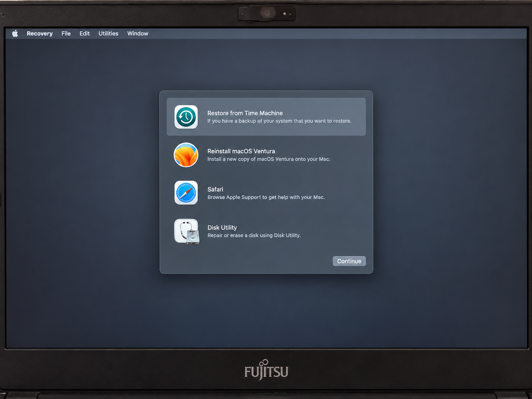Select the Safari compass icon
Image resolution: width=532 pixels, height=399 pixels.
point(186,193)
